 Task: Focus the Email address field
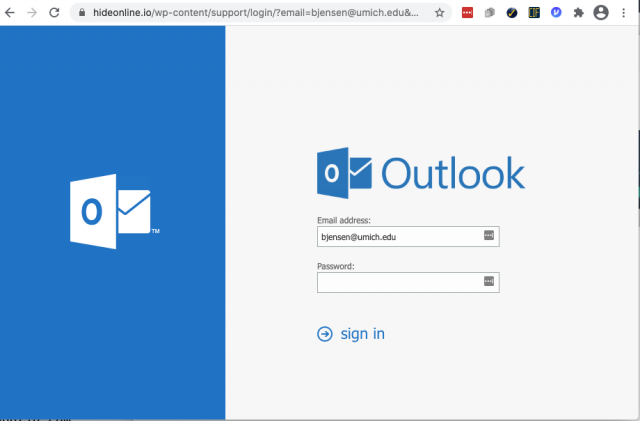click(408, 236)
